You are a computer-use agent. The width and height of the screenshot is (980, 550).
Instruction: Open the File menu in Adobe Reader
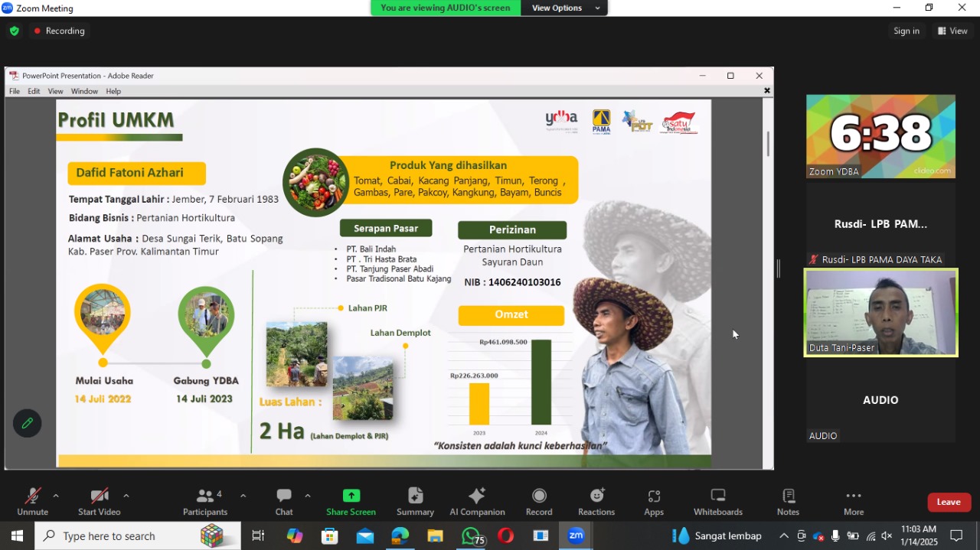15,91
